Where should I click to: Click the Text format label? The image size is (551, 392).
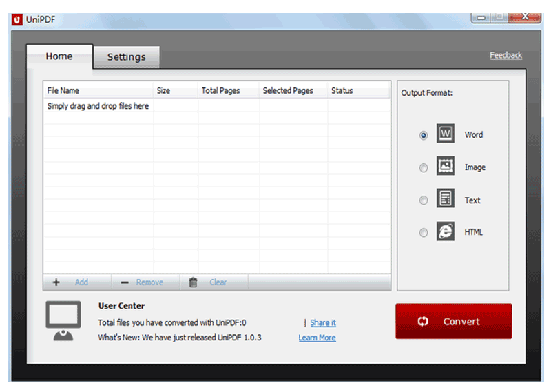pos(472,200)
